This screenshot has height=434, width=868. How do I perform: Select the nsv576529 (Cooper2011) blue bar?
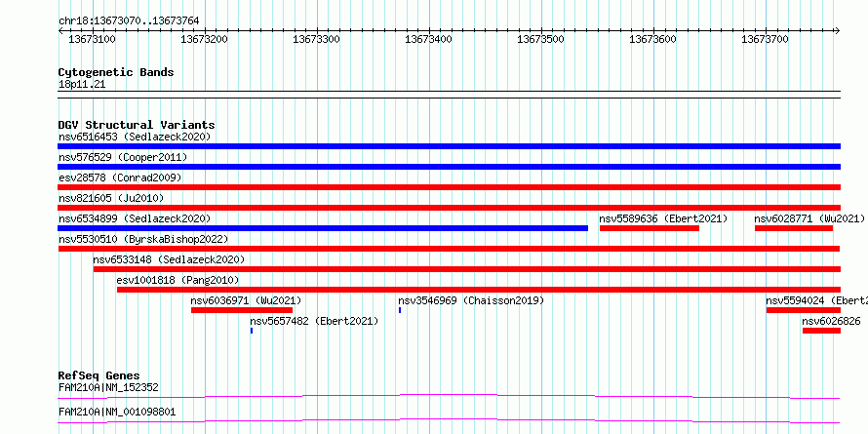tap(449, 167)
